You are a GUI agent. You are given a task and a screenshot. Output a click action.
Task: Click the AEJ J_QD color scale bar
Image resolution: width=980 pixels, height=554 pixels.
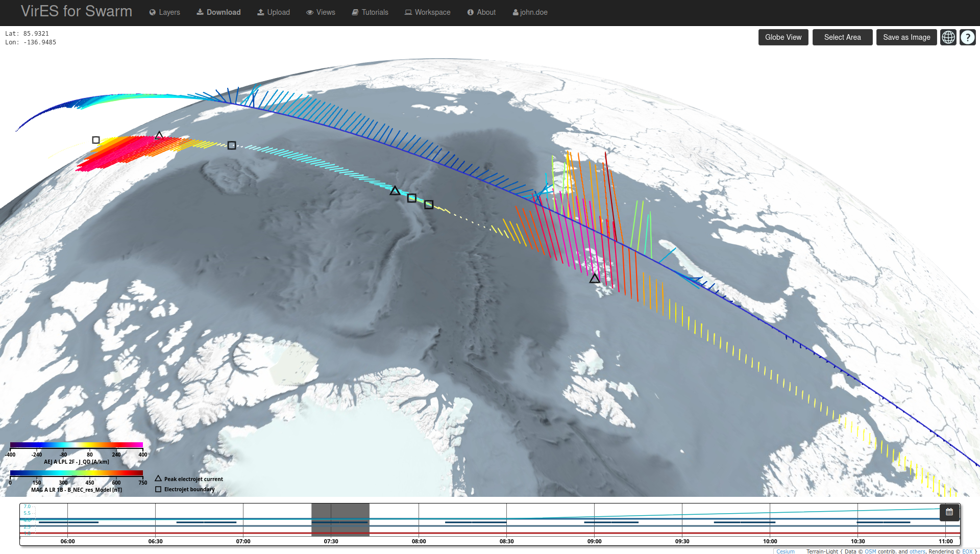[77, 445]
